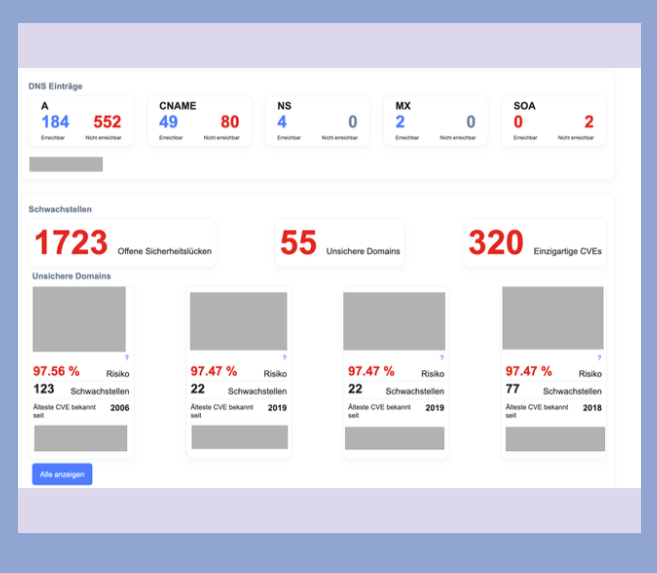
Task: Click the 80 unreachable count in the CNAME card
Action: 230,122
